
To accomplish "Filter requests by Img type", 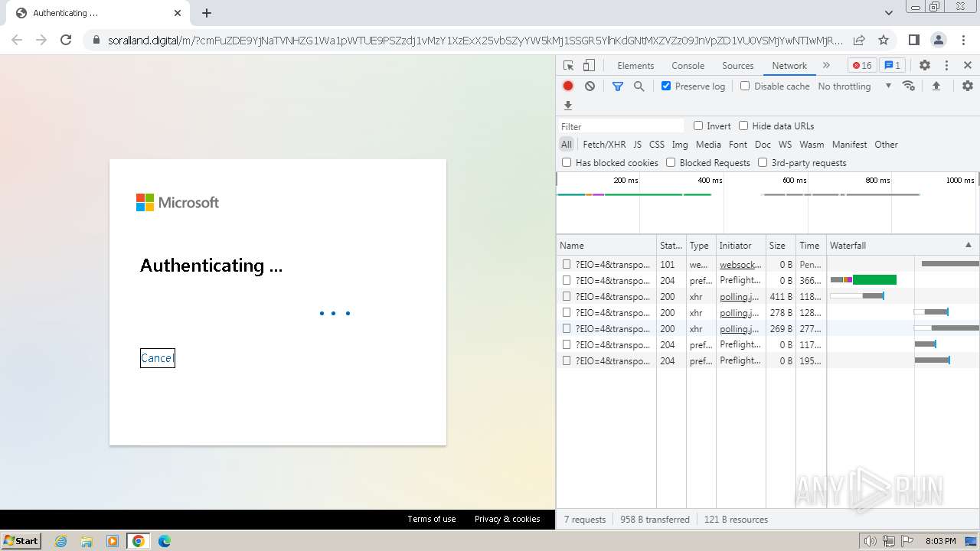I will (680, 144).
